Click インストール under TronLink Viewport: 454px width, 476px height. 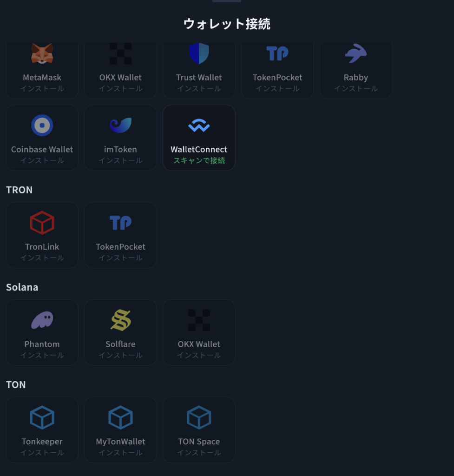[x=42, y=258]
